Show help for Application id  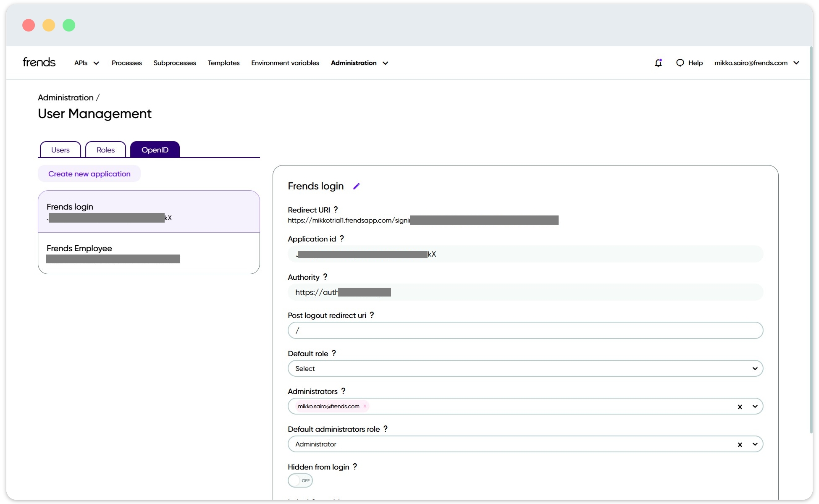click(342, 238)
